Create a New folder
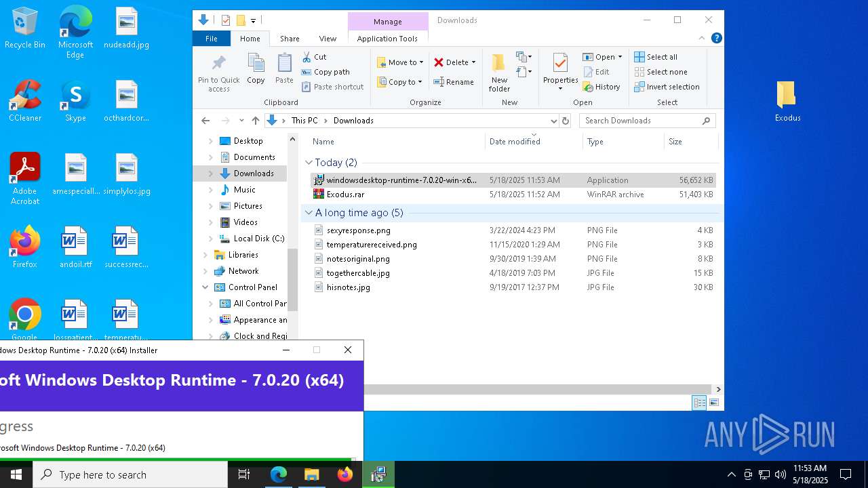This screenshot has height=488, width=868. point(499,73)
